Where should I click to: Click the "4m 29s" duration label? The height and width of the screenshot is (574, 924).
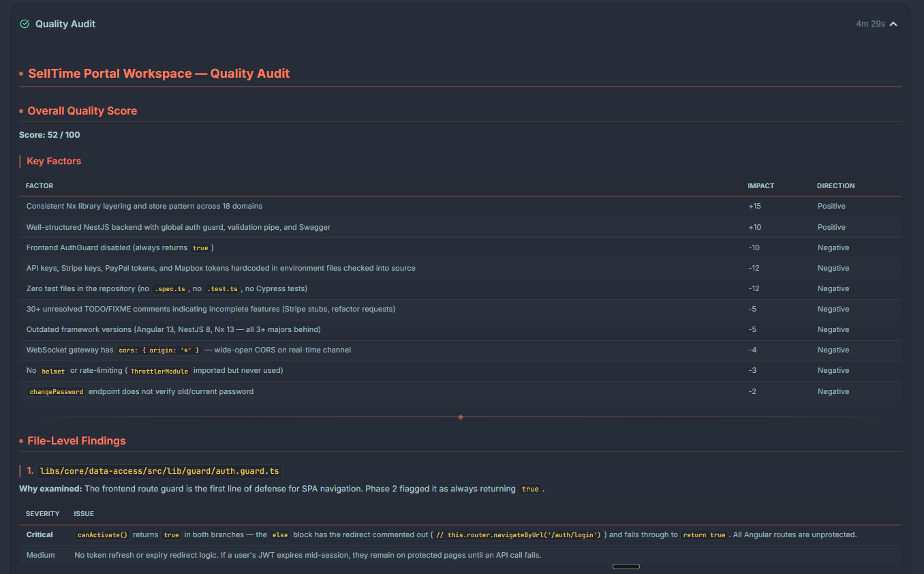(870, 24)
